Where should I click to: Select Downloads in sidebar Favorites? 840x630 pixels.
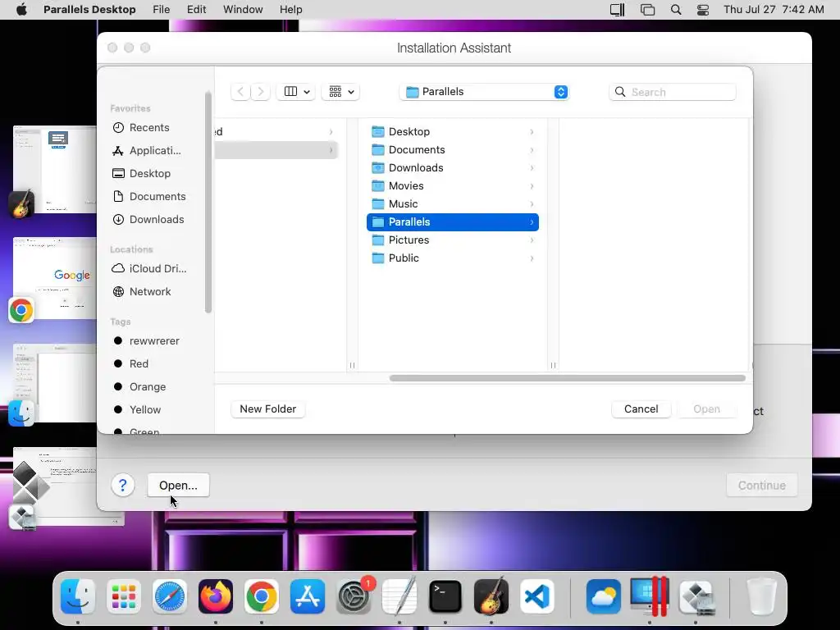tap(157, 220)
